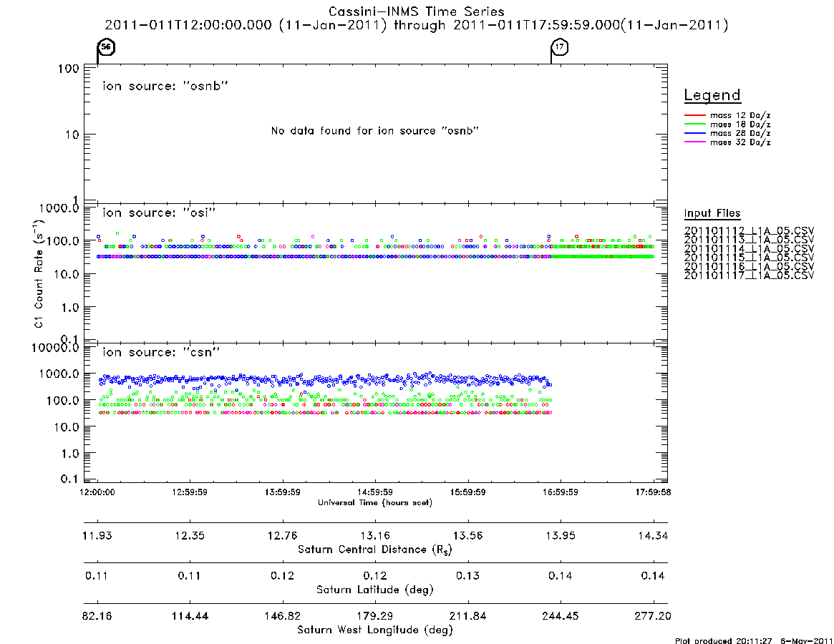The width and height of the screenshot is (834, 644).
Task: Click the 277.20 longitude value
Action: (x=653, y=616)
